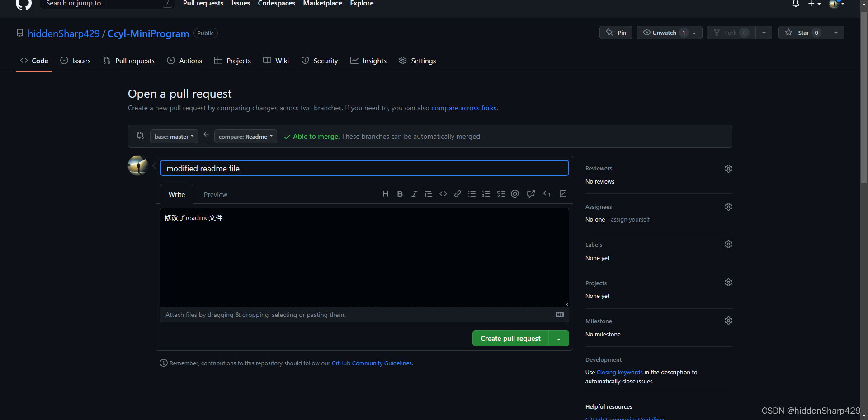Screen dimensions: 868x420
Task: Click the attach files drop area
Action: point(364,315)
